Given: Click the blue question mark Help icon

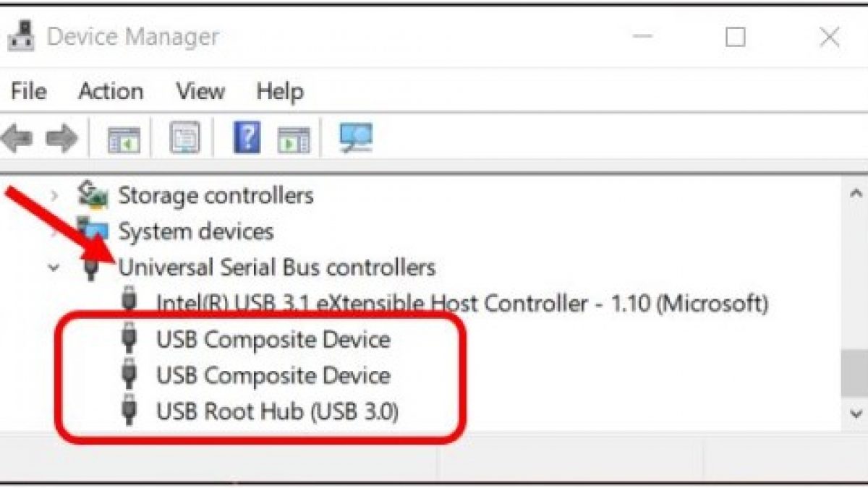Looking at the screenshot, I should [x=247, y=137].
